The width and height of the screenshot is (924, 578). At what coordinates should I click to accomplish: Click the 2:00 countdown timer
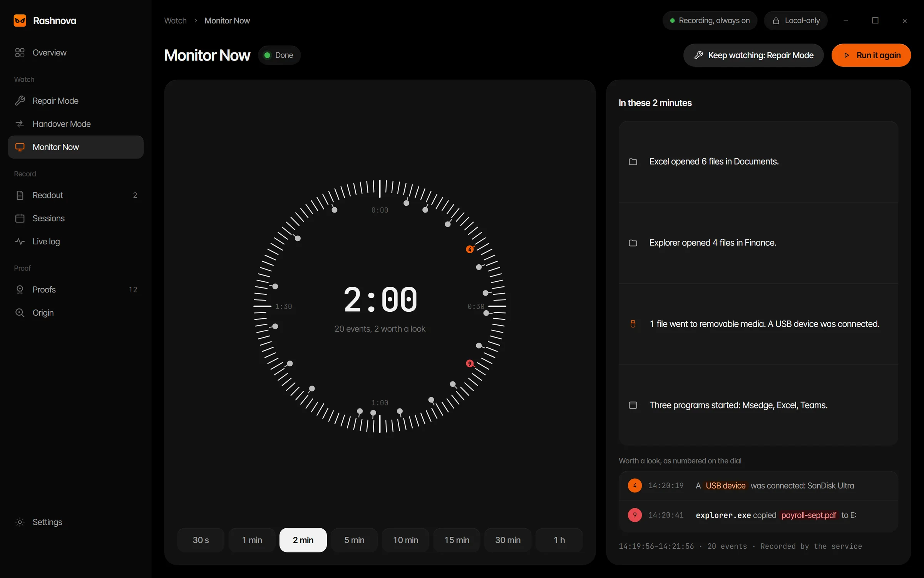[380, 300]
